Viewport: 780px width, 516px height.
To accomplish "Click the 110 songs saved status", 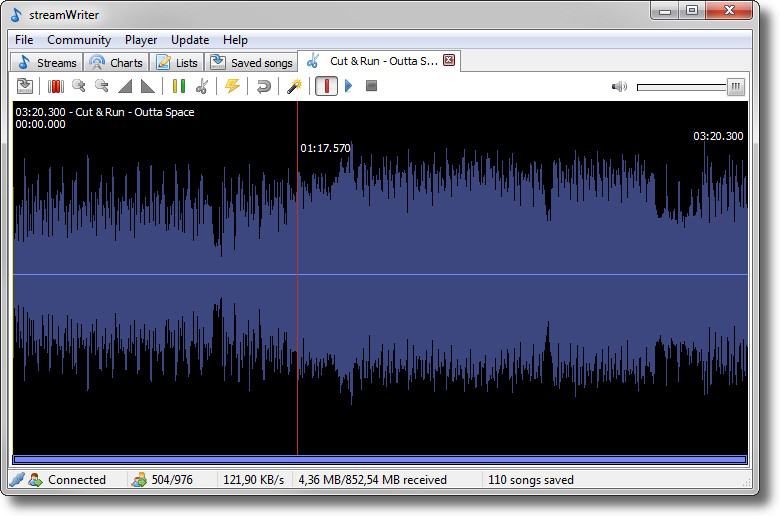I will click(x=531, y=480).
